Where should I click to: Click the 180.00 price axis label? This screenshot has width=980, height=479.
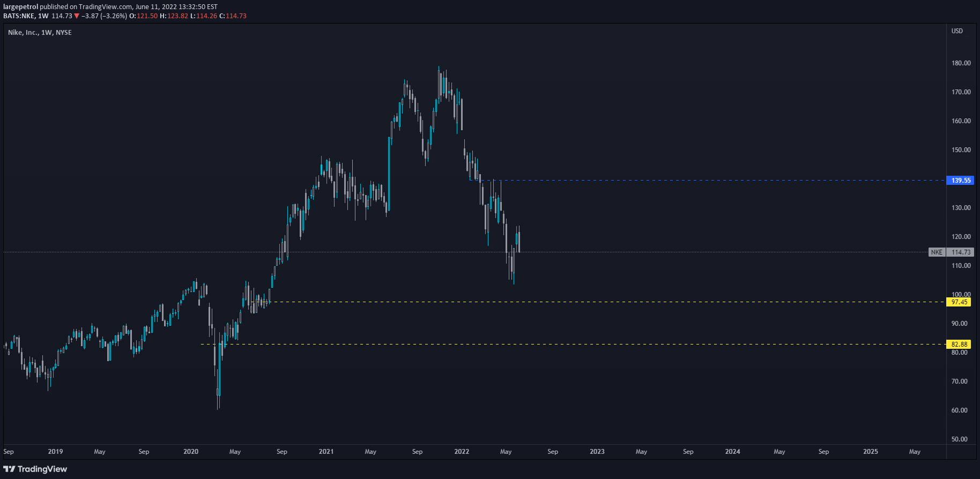(961, 63)
